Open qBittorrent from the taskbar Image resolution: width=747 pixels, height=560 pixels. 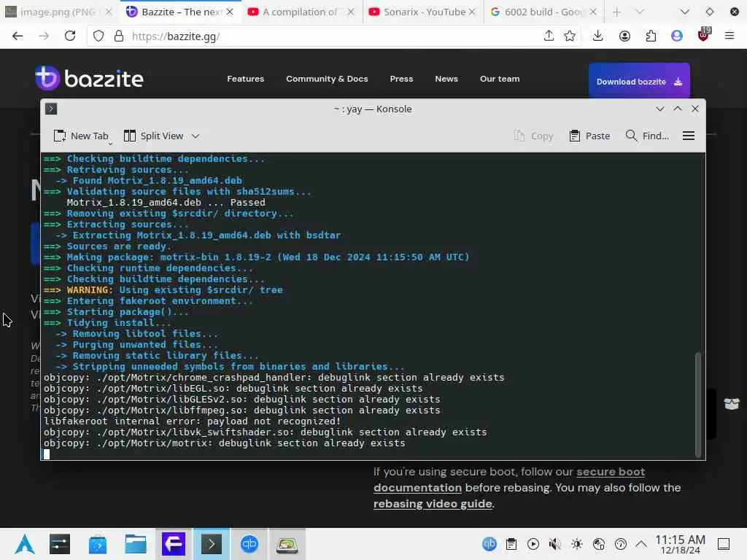(x=249, y=544)
